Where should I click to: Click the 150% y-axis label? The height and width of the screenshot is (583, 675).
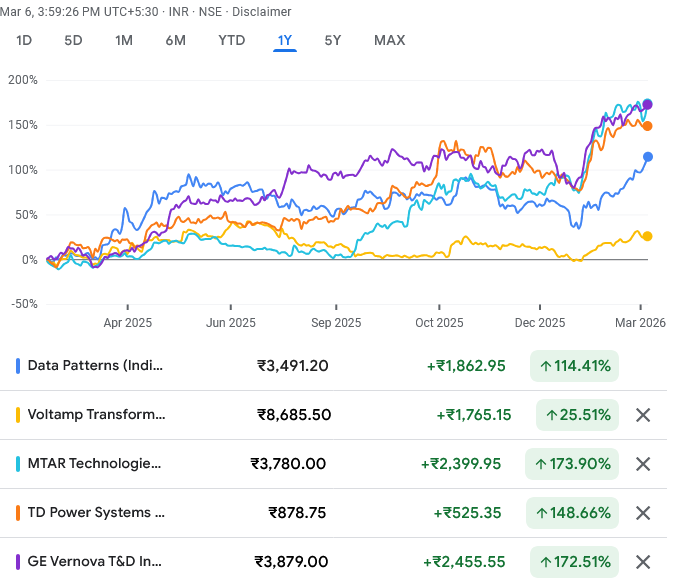point(23,125)
